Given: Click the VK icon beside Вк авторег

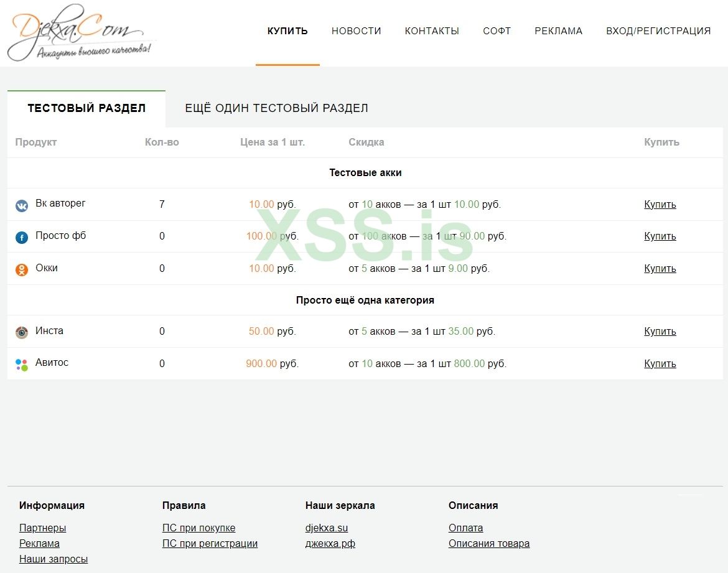Looking at the screenshot, I should 22,205.
